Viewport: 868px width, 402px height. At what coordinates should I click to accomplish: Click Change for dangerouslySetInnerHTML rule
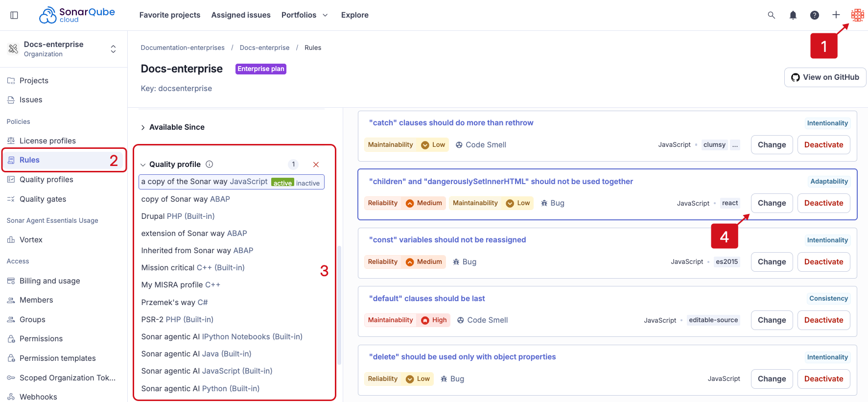[x=772, y=203]
